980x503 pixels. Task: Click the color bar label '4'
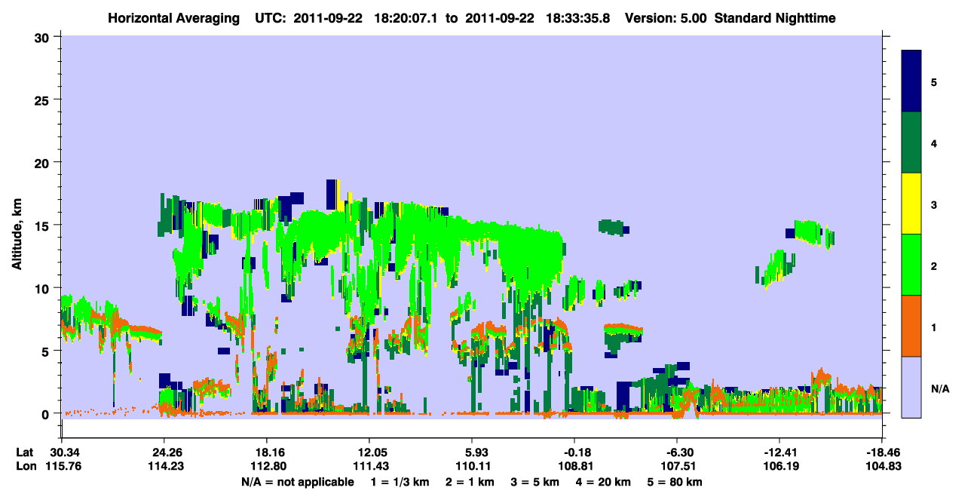(934, 143)
